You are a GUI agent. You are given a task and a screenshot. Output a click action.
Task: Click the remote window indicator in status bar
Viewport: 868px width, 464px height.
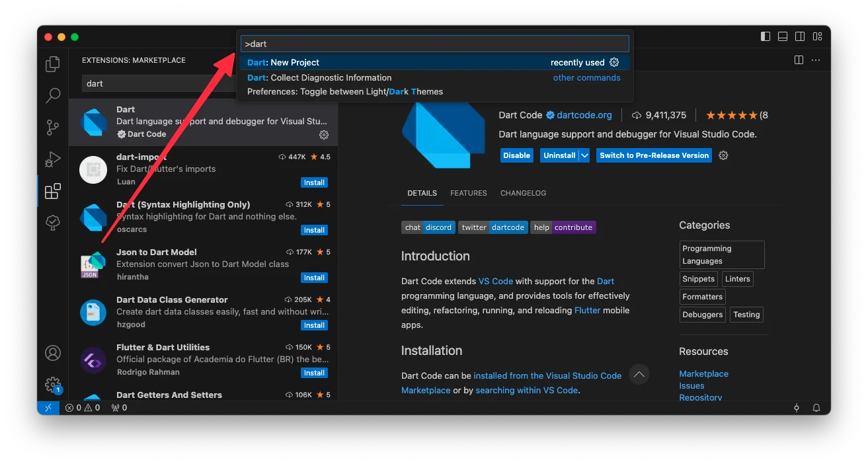48,408
